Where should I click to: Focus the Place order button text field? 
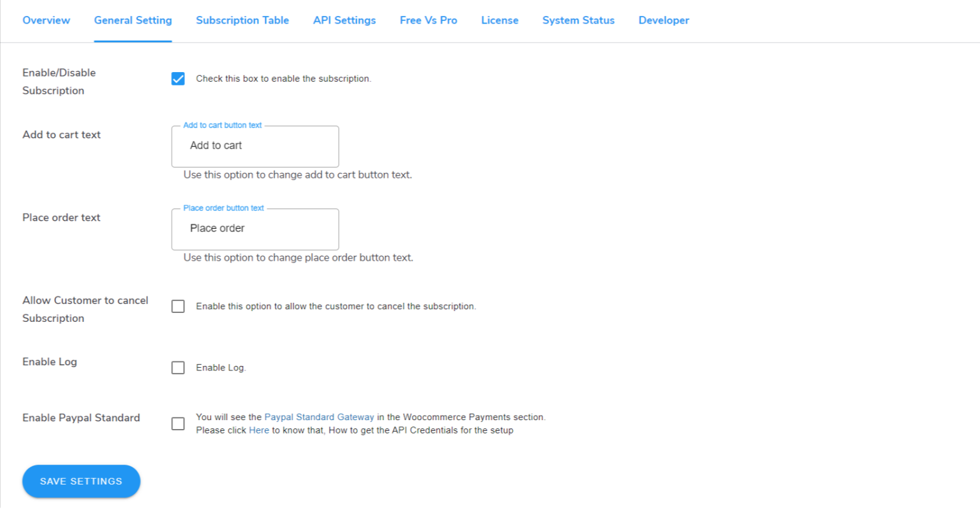pyautogui.click(x=255, y=229)
